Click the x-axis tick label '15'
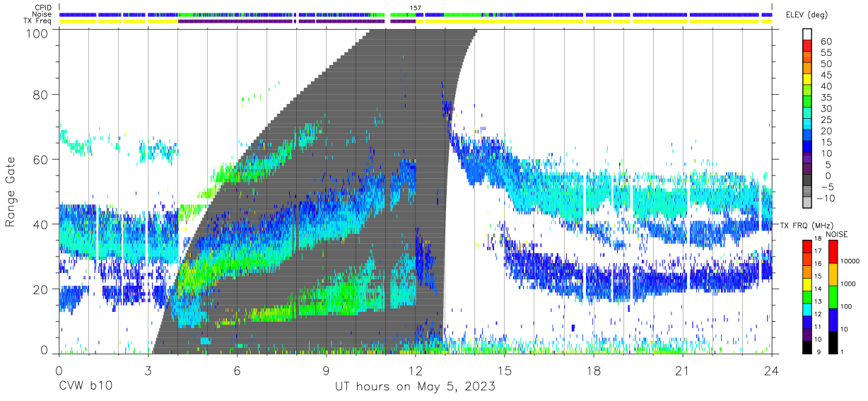 click(505, 371)
